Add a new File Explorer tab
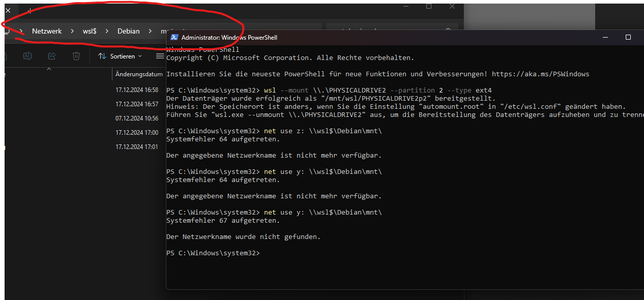 [30, 10]
